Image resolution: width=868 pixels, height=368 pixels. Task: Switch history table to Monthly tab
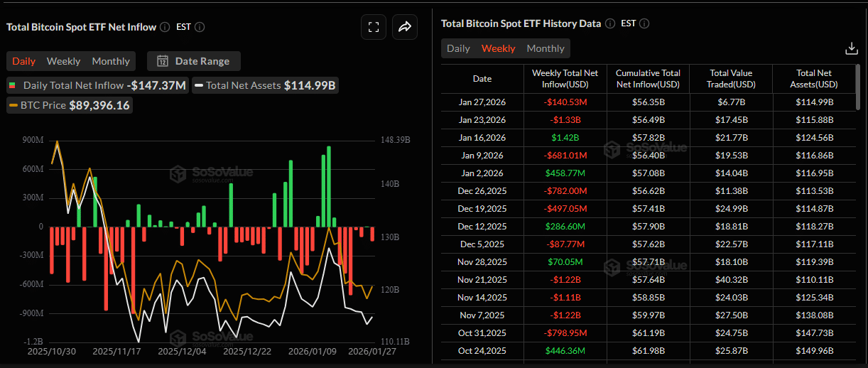pyautogui.click(x=546, y=48)
